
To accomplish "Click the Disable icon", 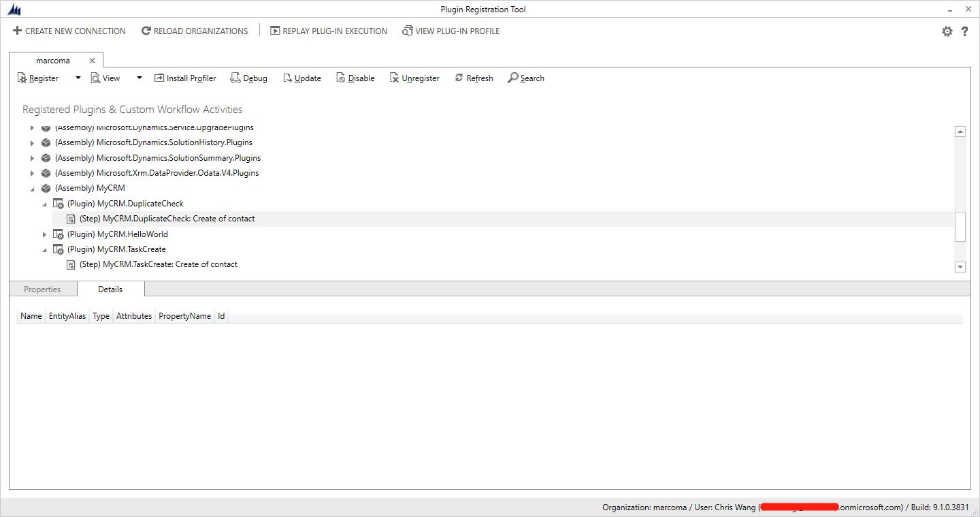I will (x=341, y=78).
